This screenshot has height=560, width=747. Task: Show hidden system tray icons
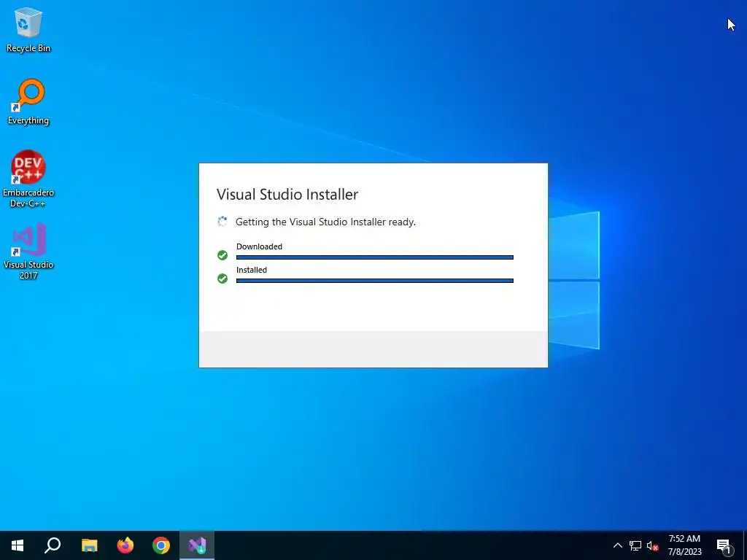(617, 545)
